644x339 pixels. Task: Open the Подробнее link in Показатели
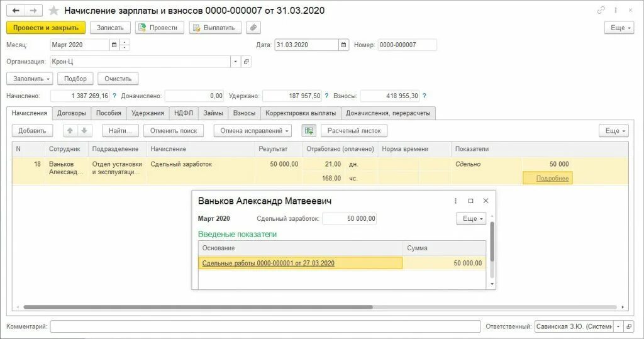pyautogui.click(x=552, y=179)
